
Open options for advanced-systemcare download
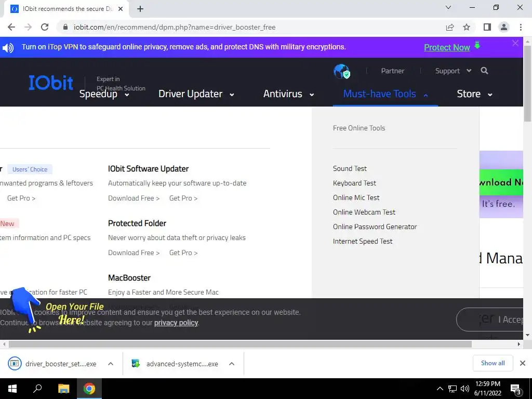tap(232, 364)
